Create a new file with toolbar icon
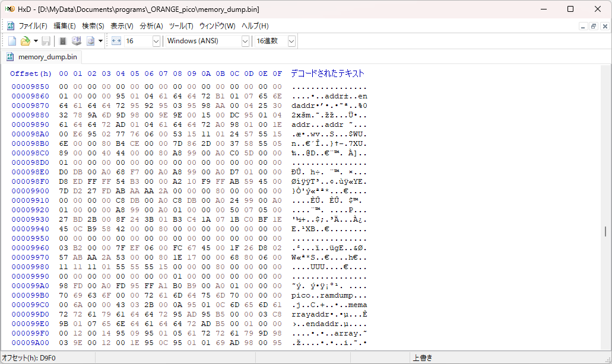The height and width of the screenshot is (364, 612). pyautogui.click(x=12, y=41)
